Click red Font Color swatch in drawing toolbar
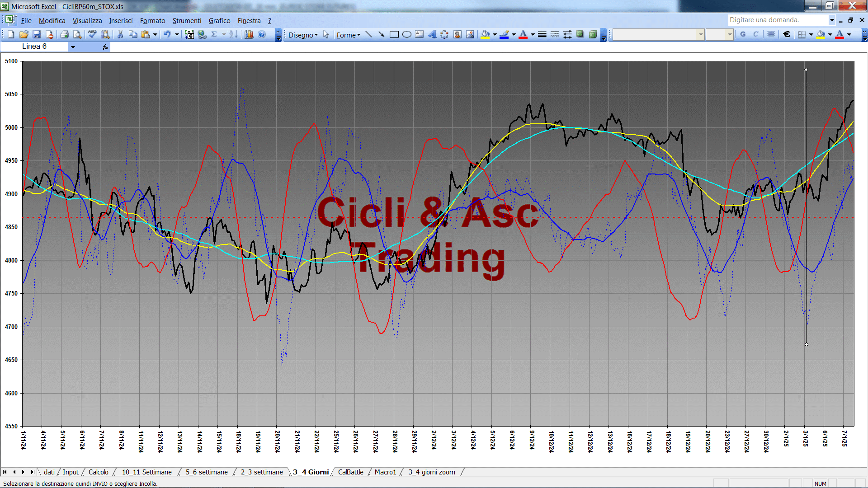 click(523, 35)
